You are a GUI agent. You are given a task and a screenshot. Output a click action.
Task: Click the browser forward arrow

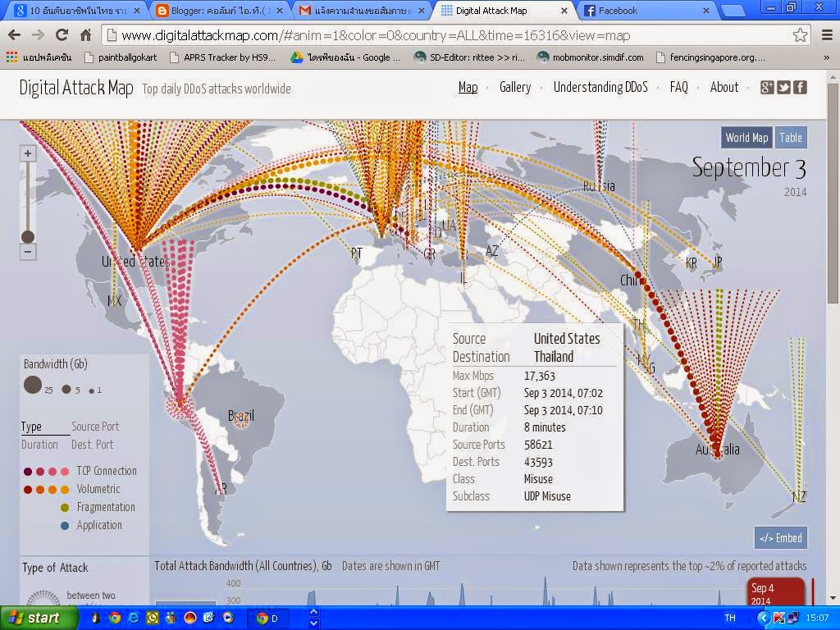pos(38,35)
